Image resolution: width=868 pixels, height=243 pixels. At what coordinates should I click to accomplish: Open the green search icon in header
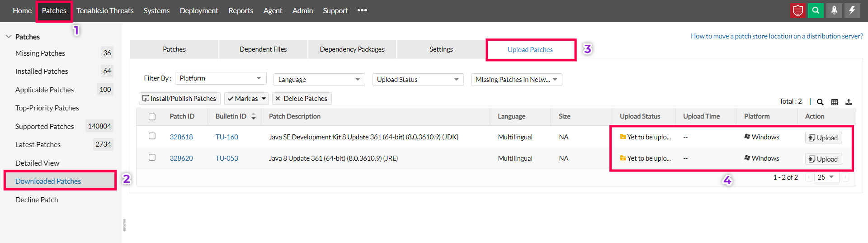coord(816,10)
